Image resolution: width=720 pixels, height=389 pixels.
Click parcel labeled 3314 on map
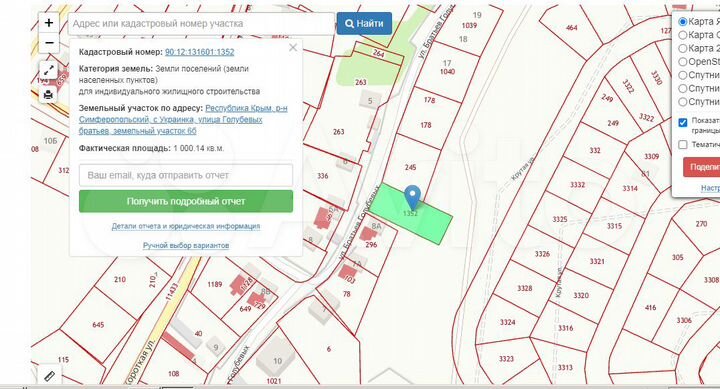pyautogui.click(x=630, y=188)
